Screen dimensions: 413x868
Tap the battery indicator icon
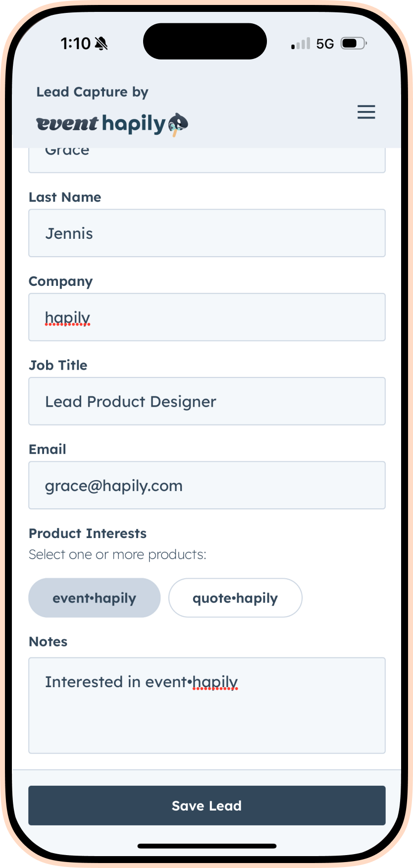point(354,44)
